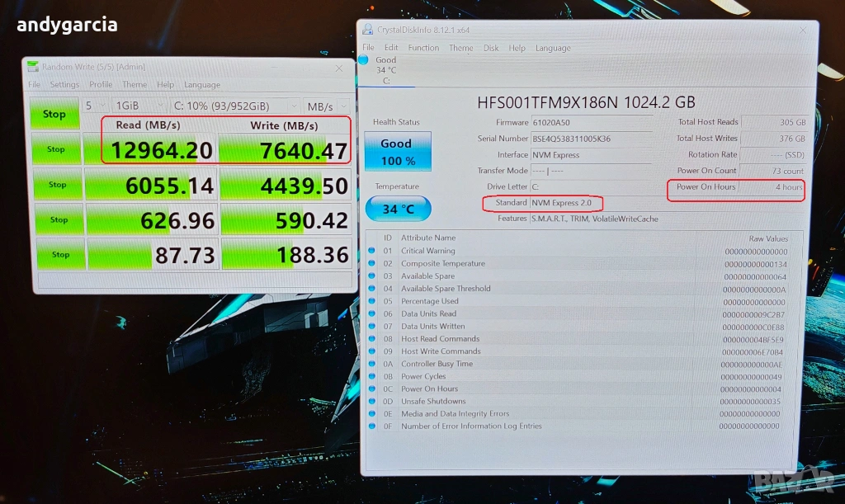Click the Serial Number field

[x=591, y=139]
